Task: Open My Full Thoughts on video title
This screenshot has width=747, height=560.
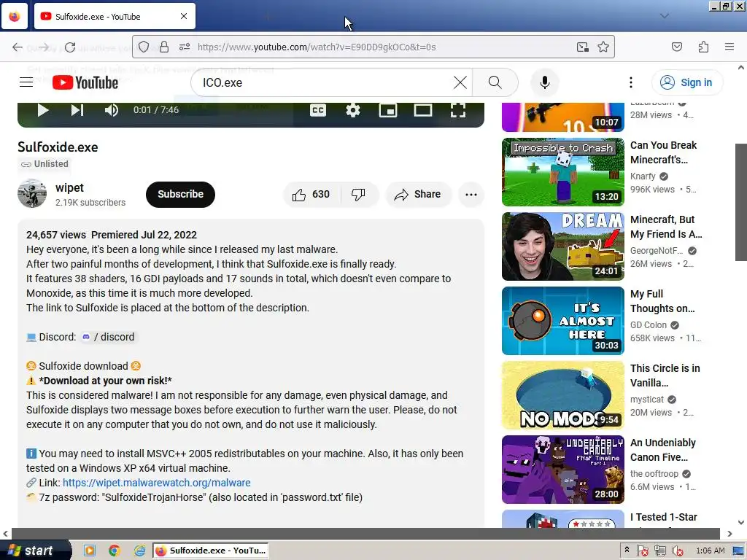Action: 662,301
